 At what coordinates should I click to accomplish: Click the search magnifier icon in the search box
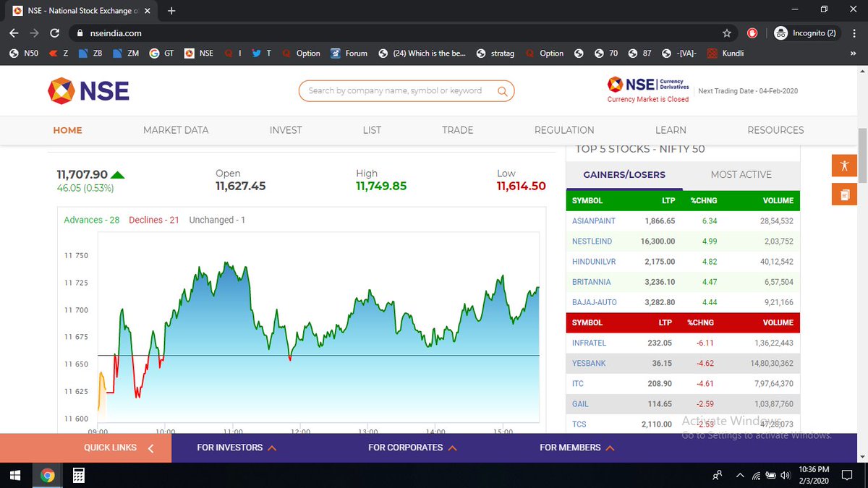click(502, 91)
